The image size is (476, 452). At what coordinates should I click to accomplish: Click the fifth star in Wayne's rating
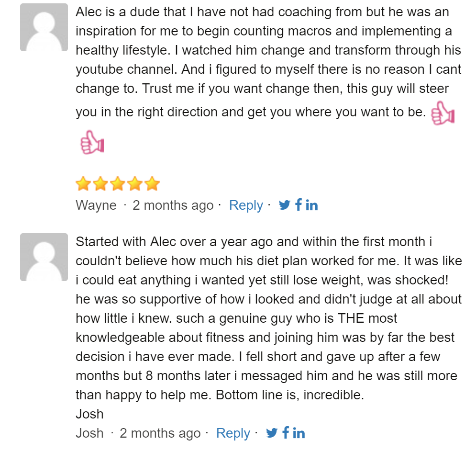point(152,183)
